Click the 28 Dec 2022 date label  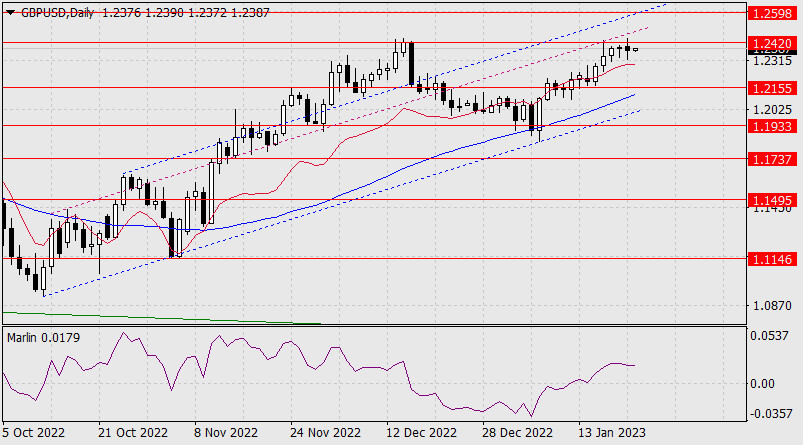517,433
